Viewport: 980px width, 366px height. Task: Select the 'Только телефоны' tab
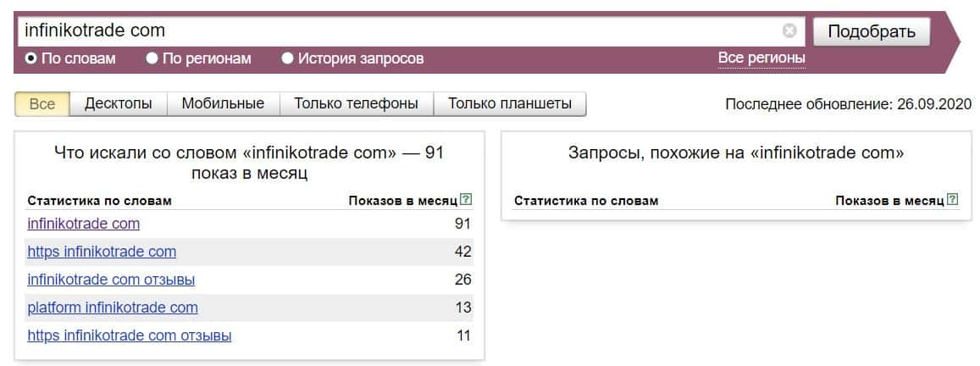(x=356, y=103)
